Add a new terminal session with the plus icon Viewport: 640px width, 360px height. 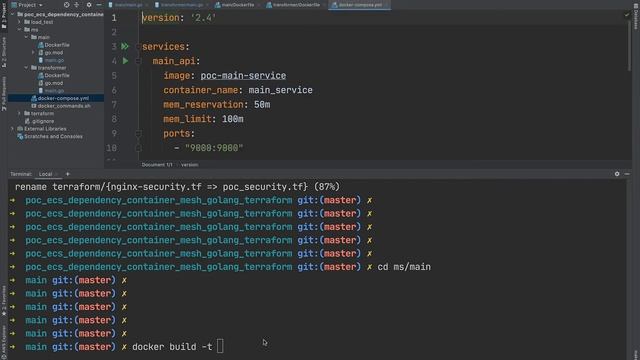click(68, 174)
